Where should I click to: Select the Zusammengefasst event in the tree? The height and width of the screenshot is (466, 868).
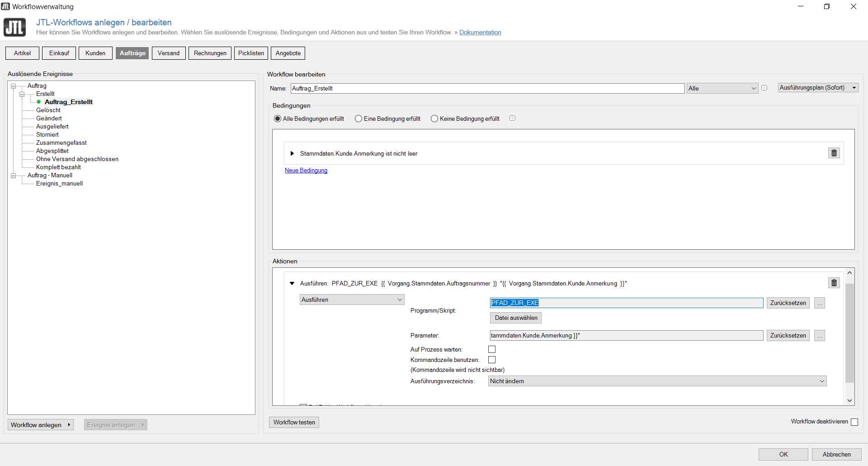(61, 143)
